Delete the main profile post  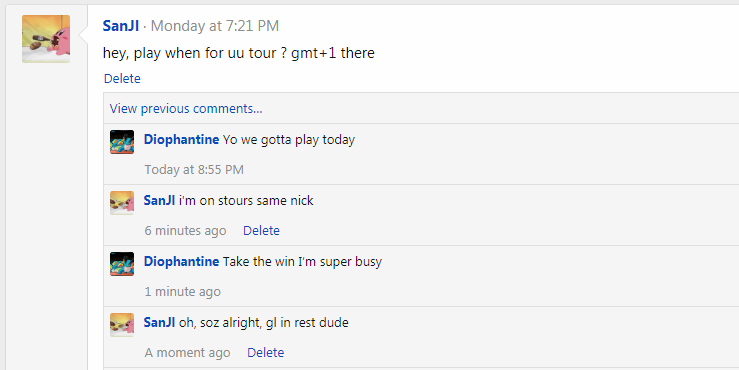pyautogui.click(x=122, y=78)
